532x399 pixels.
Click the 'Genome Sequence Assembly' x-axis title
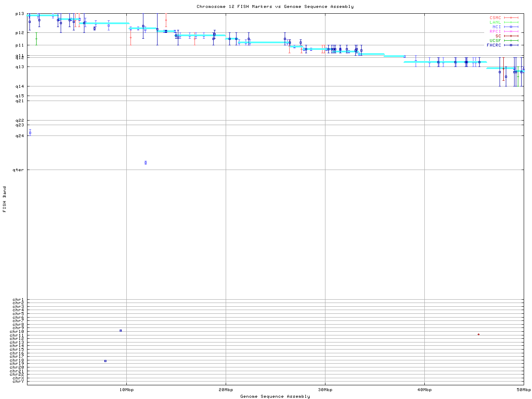pyautogui.click(x=275, y=397)
